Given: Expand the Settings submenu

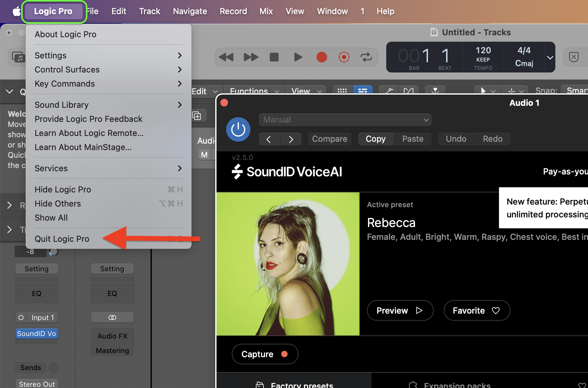Looking at the screenshot, I should coord(109,55).
